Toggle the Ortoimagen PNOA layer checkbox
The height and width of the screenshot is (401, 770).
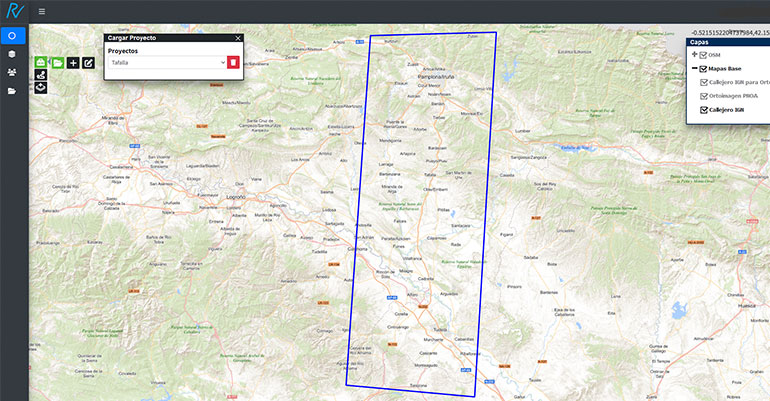[704, 96]
